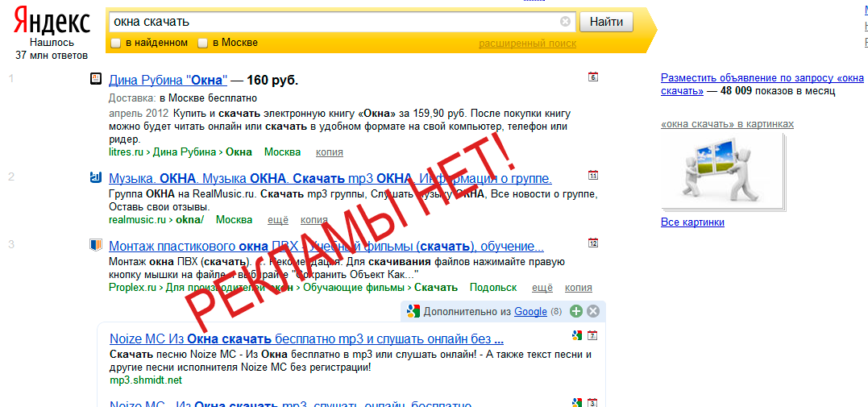The height and width of the screenshot is (407, 868).
Task: Click calendar icon 6 next to Дина Рубина result
Action: coord(593,77)
